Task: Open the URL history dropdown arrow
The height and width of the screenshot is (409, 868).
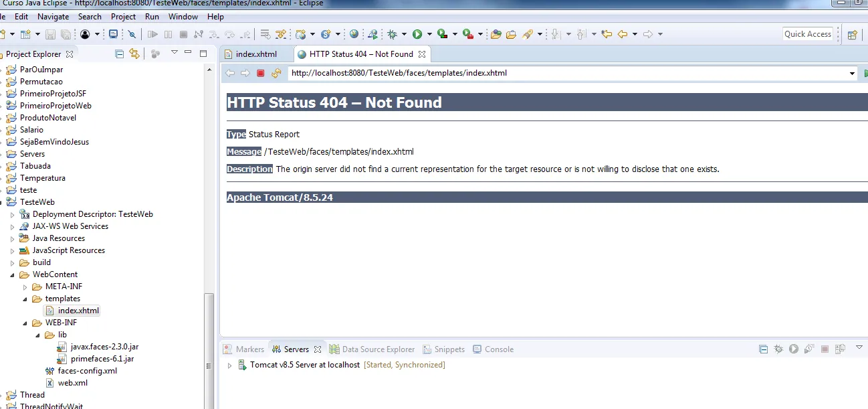Action: point(852,74)
